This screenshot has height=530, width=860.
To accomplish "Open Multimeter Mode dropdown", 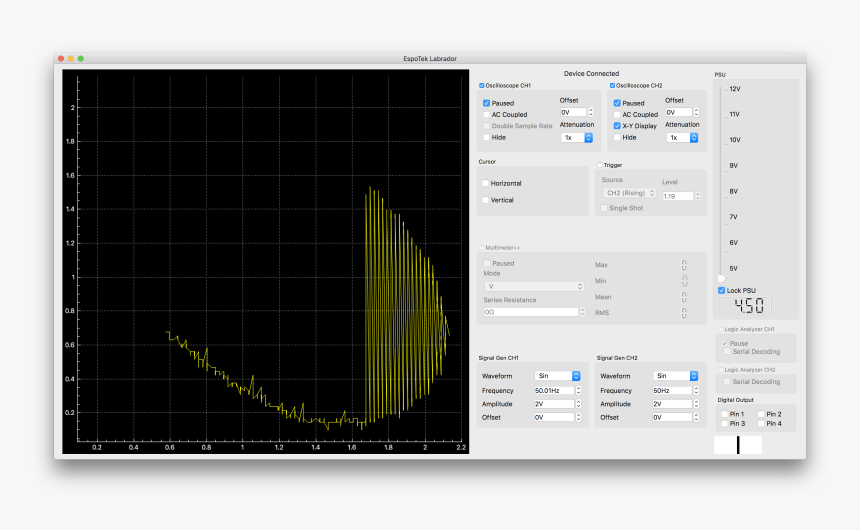I will (x=534, y=286).
